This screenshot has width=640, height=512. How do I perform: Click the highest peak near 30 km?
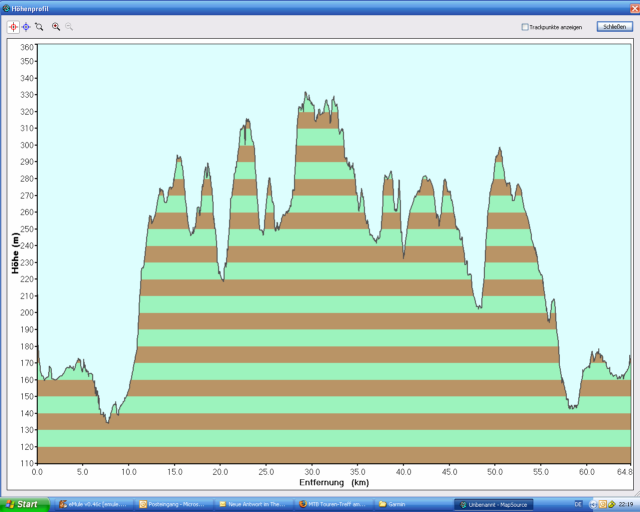click(x=307, y=93)
